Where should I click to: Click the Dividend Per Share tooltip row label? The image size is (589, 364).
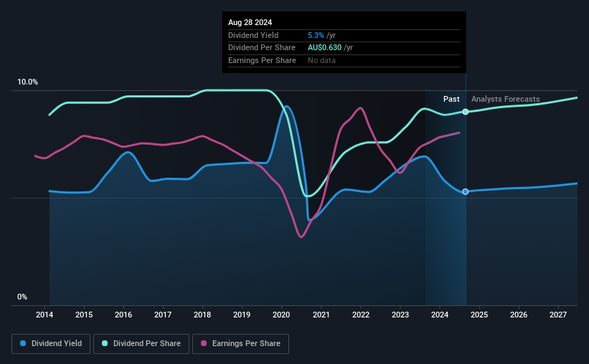pos(261,48)
